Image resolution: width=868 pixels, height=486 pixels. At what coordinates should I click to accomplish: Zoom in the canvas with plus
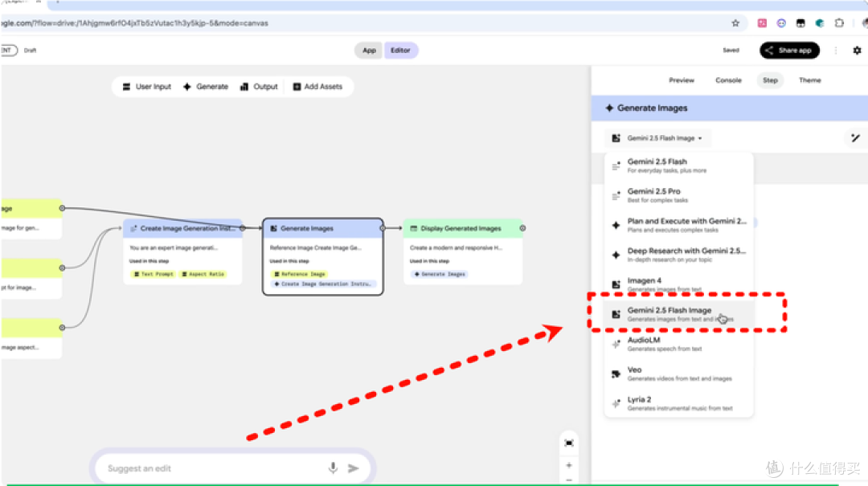[569, 466]
